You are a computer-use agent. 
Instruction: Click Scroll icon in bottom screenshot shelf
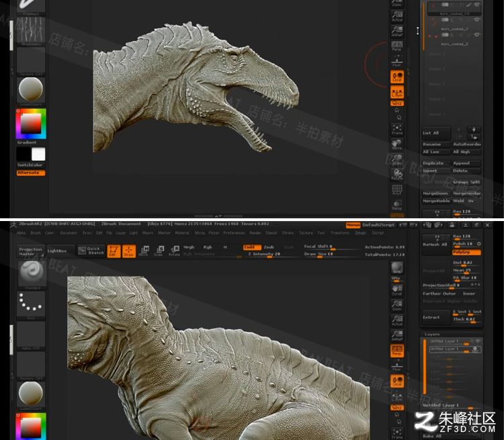pos(397,290)
